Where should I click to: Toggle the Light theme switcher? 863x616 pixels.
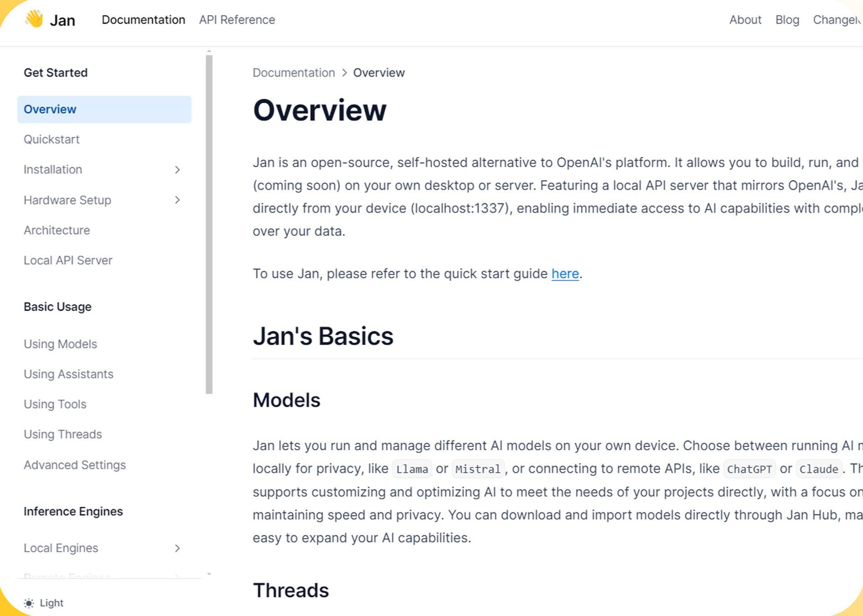[x=44, y=603]
